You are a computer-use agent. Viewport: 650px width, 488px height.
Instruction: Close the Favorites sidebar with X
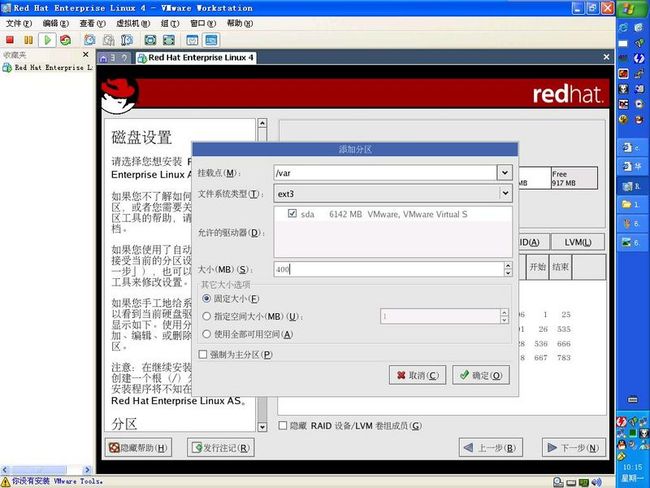(85, 54)
